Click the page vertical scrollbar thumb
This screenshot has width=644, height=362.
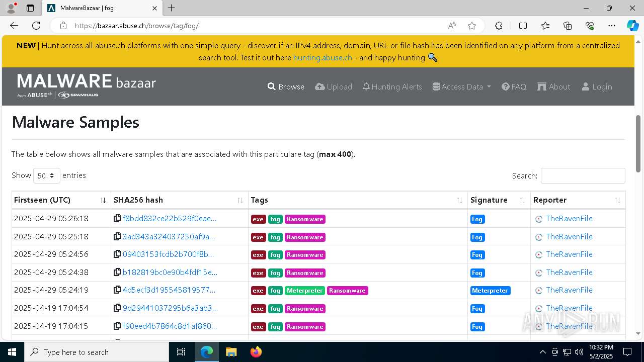tap(638, 144)
